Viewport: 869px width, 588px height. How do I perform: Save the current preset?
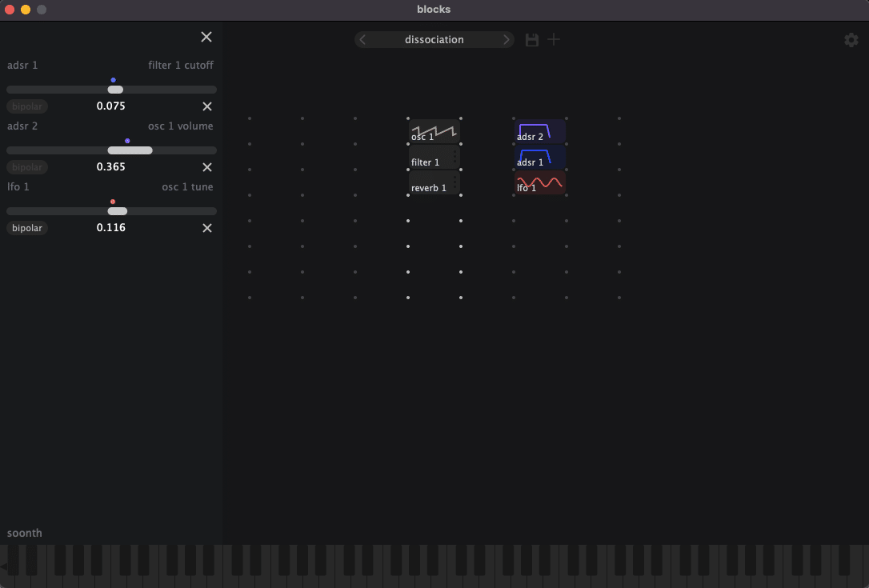pyautogui.click(x=532, y=40)
